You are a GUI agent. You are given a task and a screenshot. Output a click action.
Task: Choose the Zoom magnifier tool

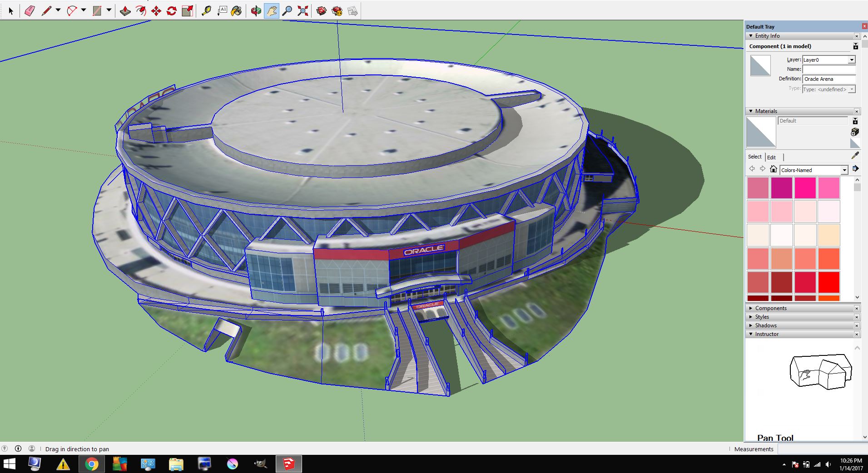[x=287, y=11]
